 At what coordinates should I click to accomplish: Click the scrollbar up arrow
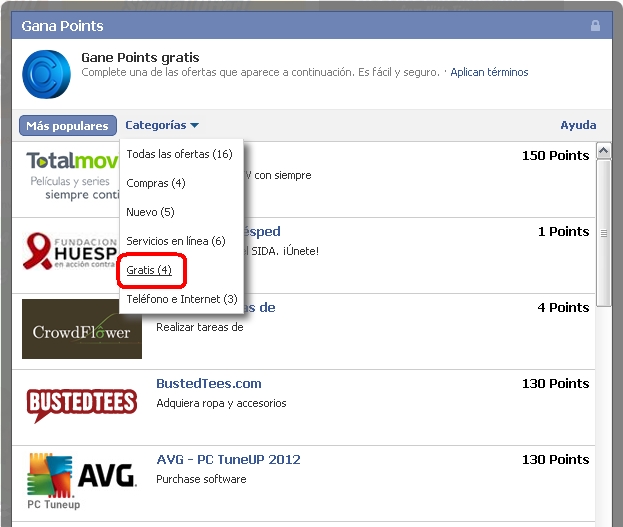[604, 151]
